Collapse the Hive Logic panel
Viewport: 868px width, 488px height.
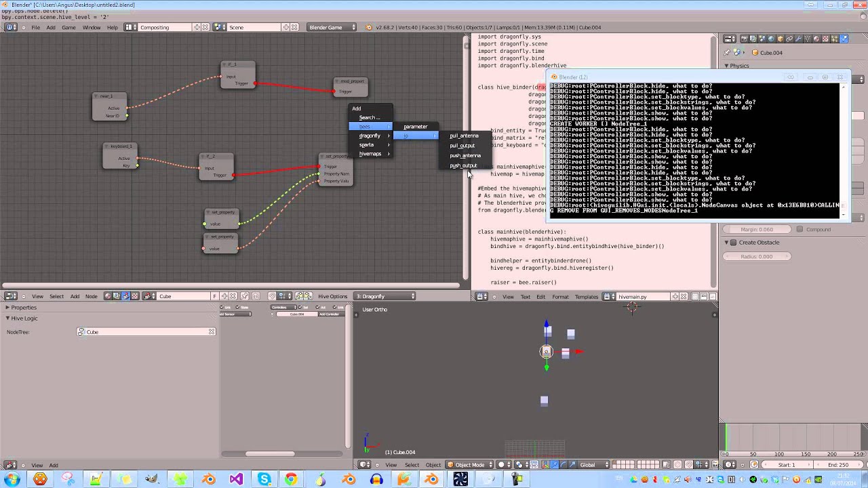(x=7, y=318)
